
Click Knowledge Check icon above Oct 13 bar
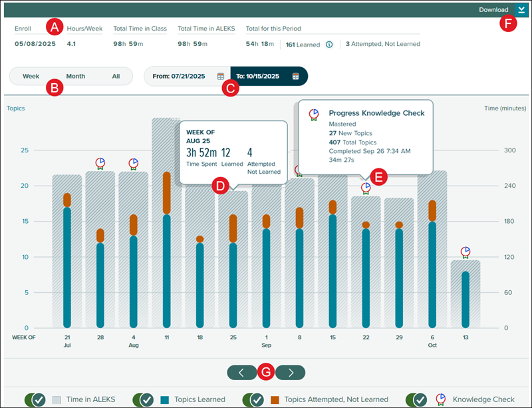pos(465,252)
